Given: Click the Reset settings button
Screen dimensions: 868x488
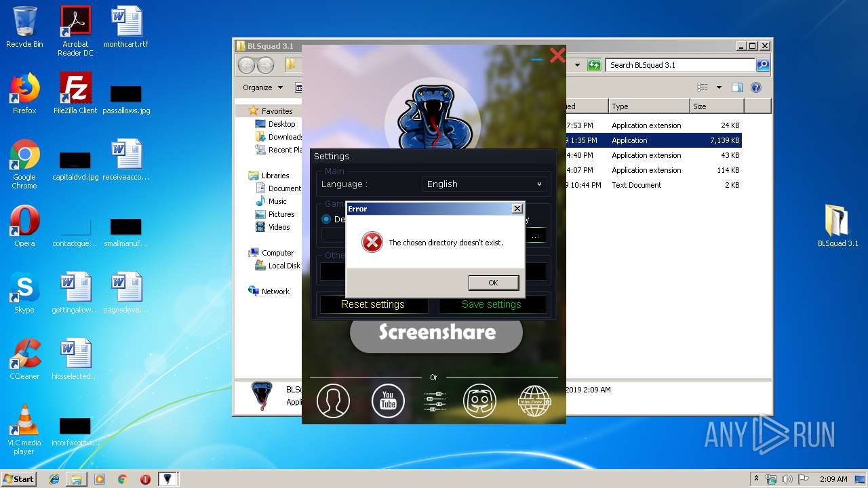Looking at the screenshot, I should coord(373,304).
